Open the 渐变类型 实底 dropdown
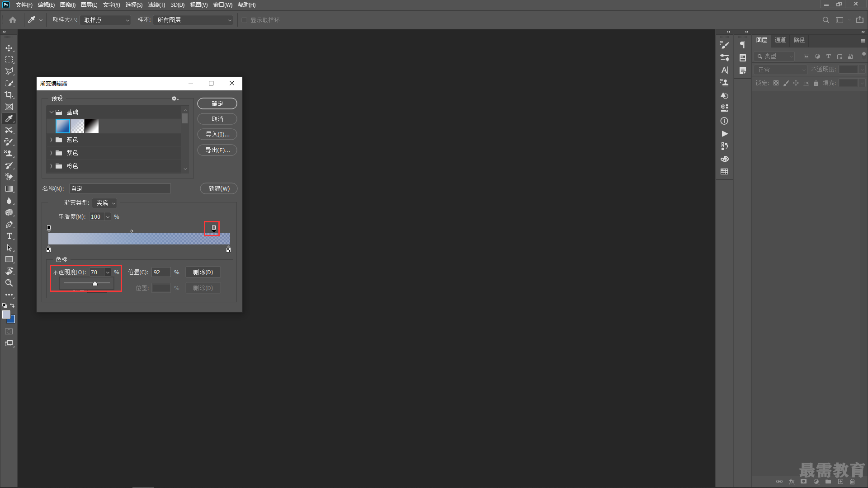 click(104, 203)
